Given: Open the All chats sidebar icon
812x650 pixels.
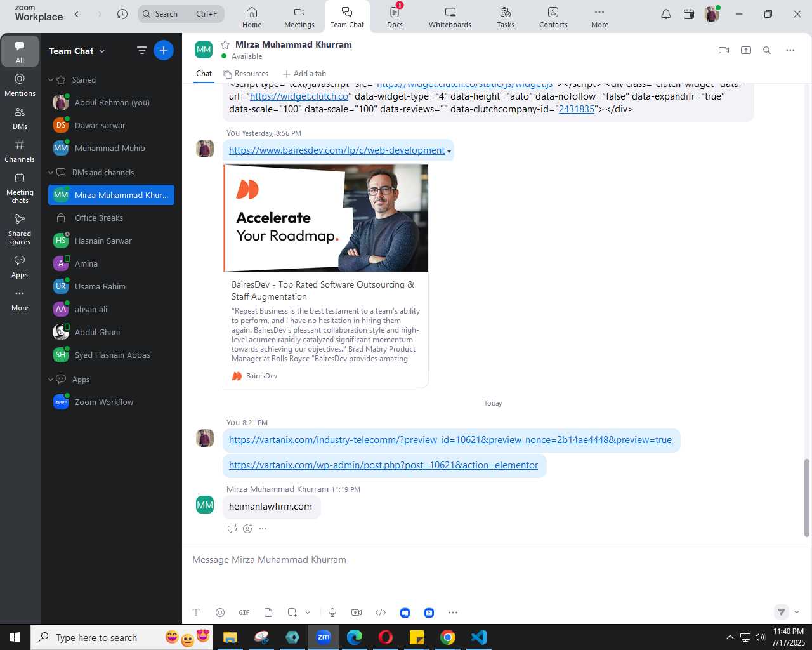Looking at the screenshot, I should pos(20,51).
